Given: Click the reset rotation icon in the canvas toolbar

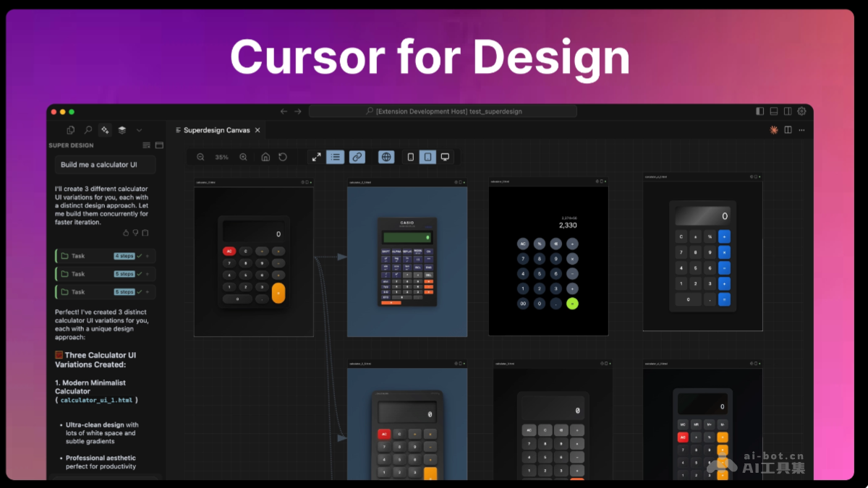Looking at the screenshot, I should click(x=282, y=157).
